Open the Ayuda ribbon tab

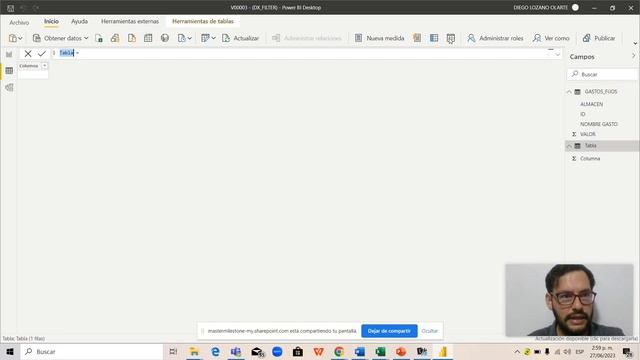(80, 21)
